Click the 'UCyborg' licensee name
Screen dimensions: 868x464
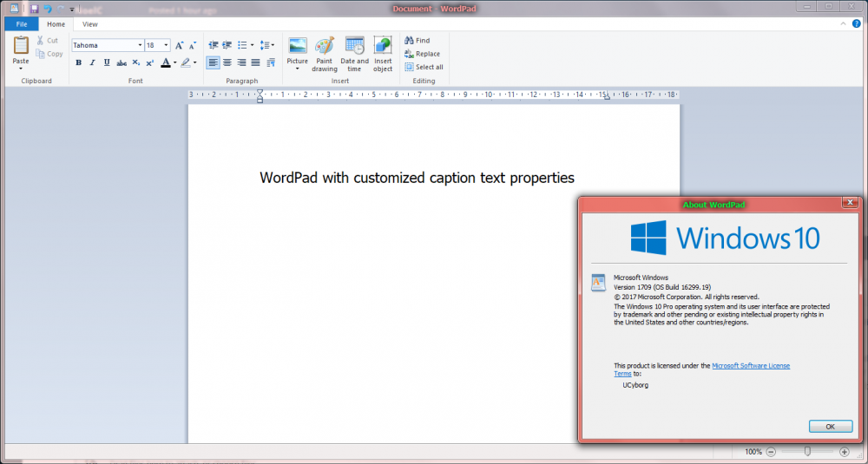(x=635, y=385)
